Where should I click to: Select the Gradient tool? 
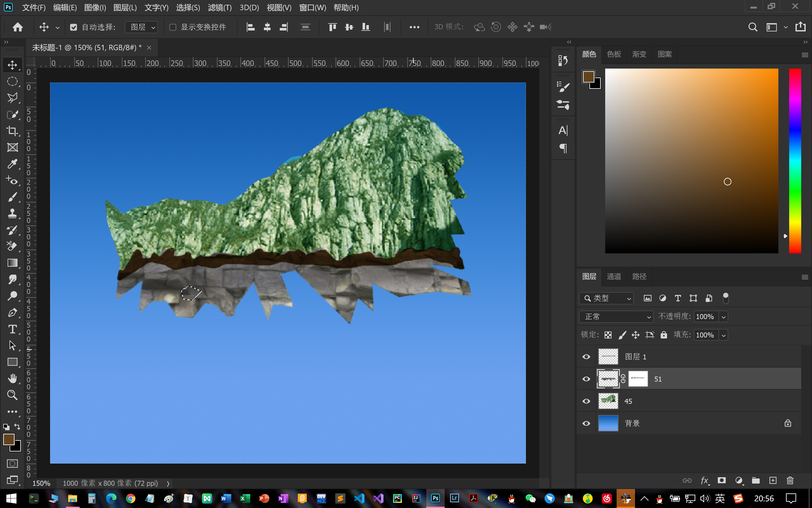tap(12, 263)
